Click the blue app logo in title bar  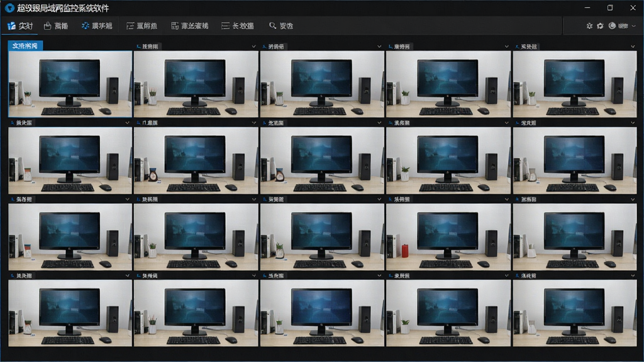(9, 8)
